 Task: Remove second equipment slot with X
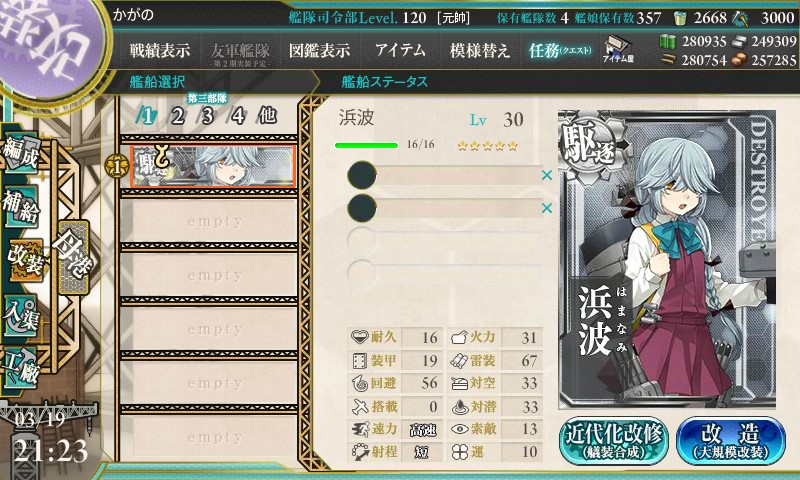[x=547, y=208]
